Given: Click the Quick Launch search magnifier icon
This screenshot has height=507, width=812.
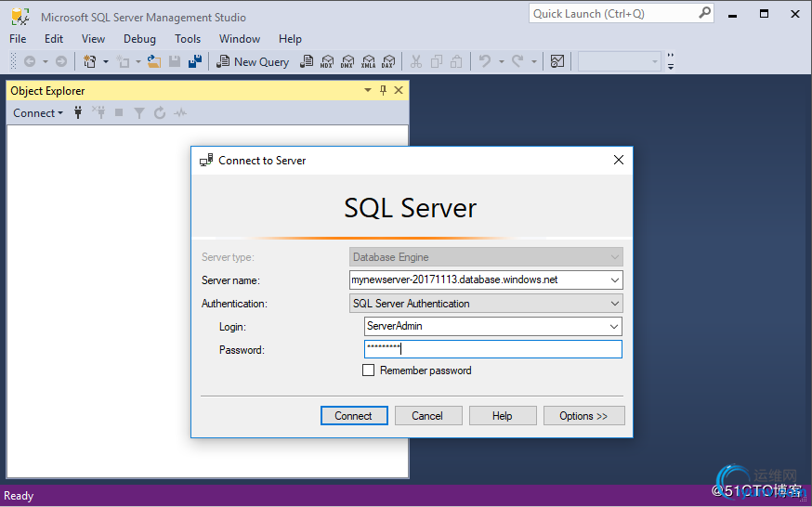Looking at the screenshot, I should 704,13.
